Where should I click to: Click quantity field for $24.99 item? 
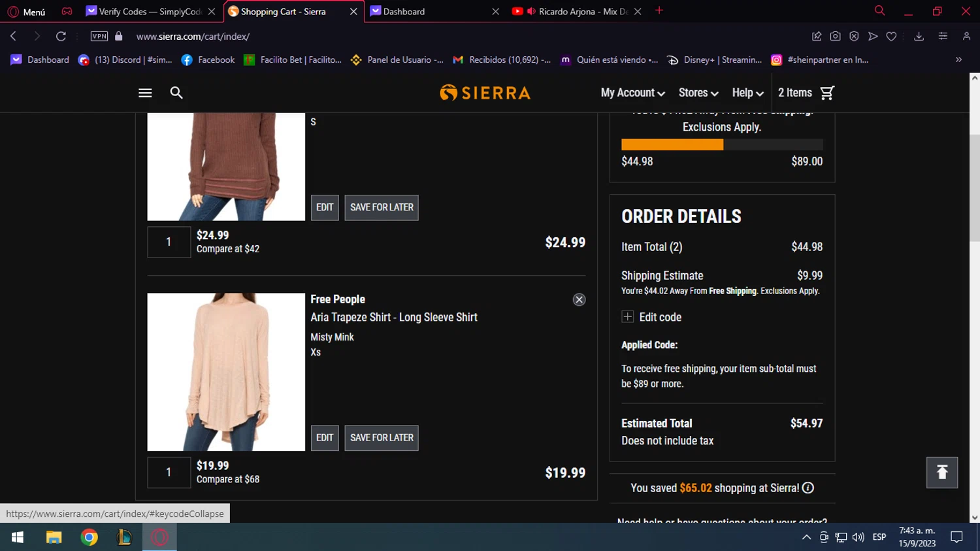click(x=169, y=242)
